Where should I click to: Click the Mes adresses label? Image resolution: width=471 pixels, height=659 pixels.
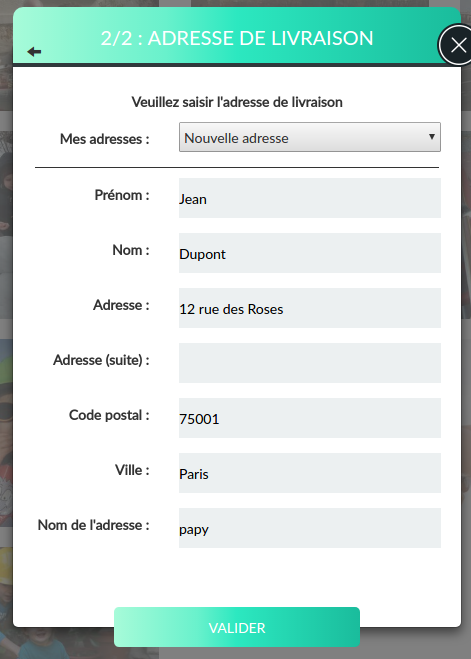pyautogui.click(x=105, y=139)
